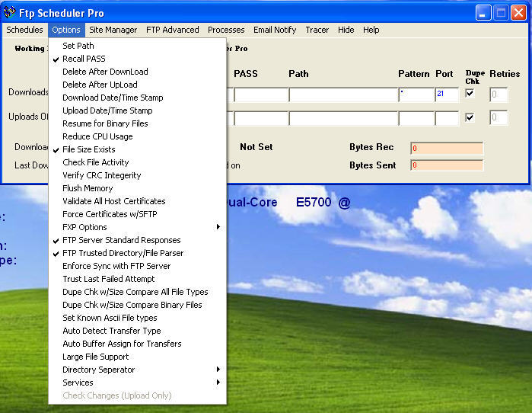Open the Email Notify menu
Screen dimensions: 532x413
pyautogui.click(x=275, y=30)
